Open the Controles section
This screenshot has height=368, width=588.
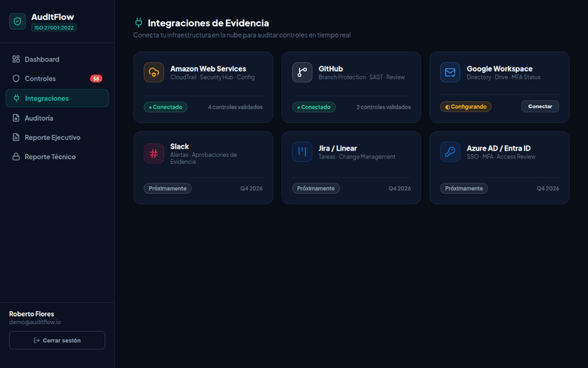click(57, 78)
